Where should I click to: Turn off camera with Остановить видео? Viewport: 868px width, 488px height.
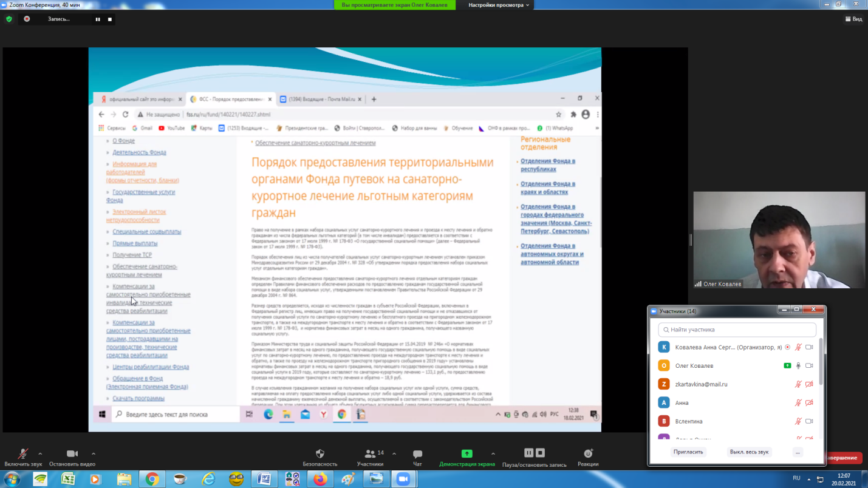pyautogui.click(x=72, y=454)
